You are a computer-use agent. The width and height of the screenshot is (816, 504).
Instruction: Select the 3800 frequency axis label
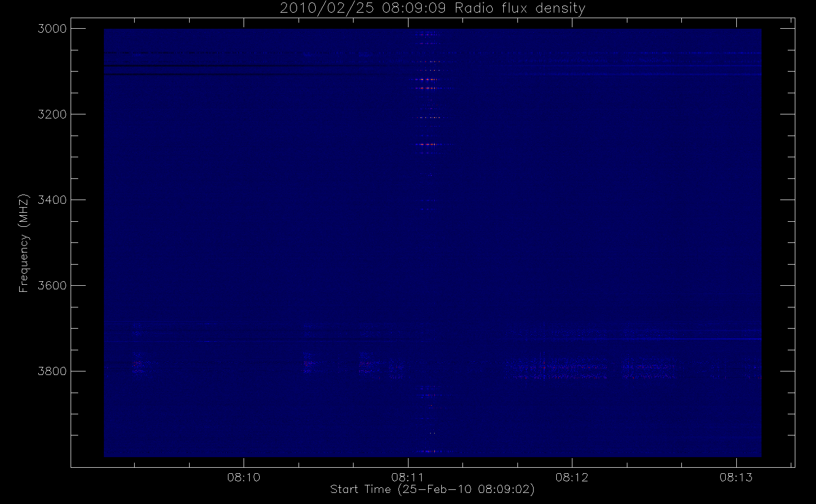[52, 371]
